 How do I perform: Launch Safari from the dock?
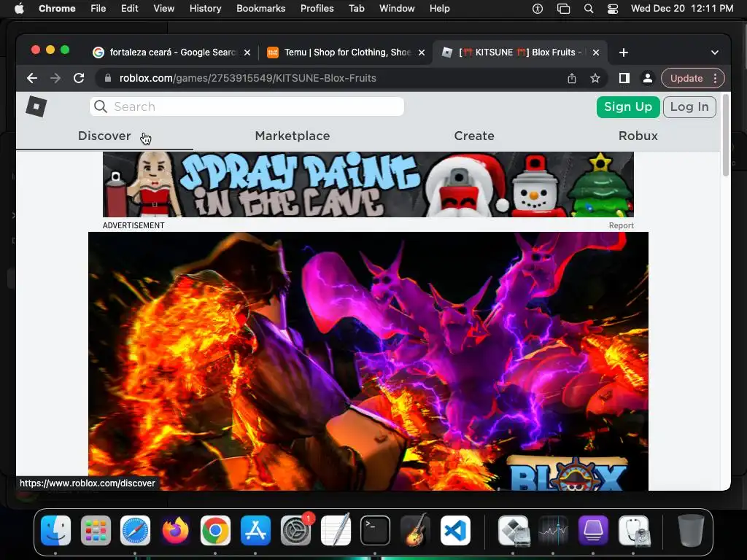pyautogui.click(x=135, y=531)
